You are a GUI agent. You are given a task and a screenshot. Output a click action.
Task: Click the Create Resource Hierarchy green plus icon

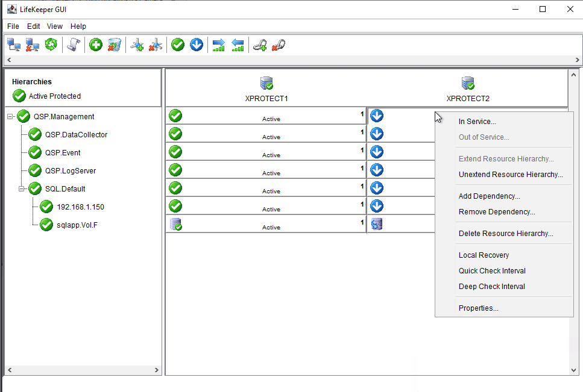96,45
